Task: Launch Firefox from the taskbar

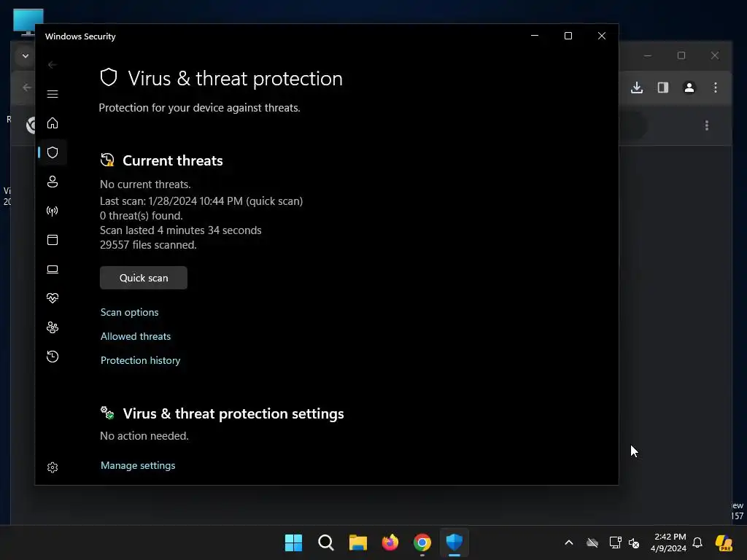Action: pos(390,542)
